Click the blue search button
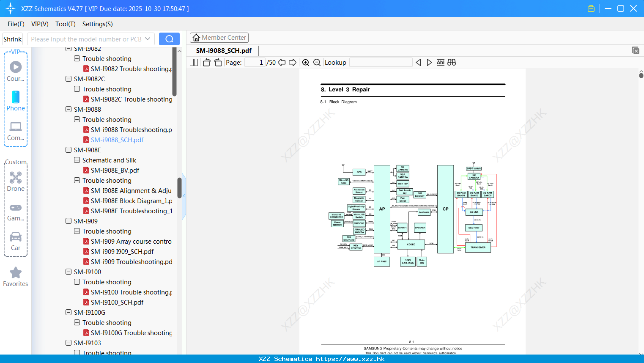This screenshot has width=644, height=363. 169,39
